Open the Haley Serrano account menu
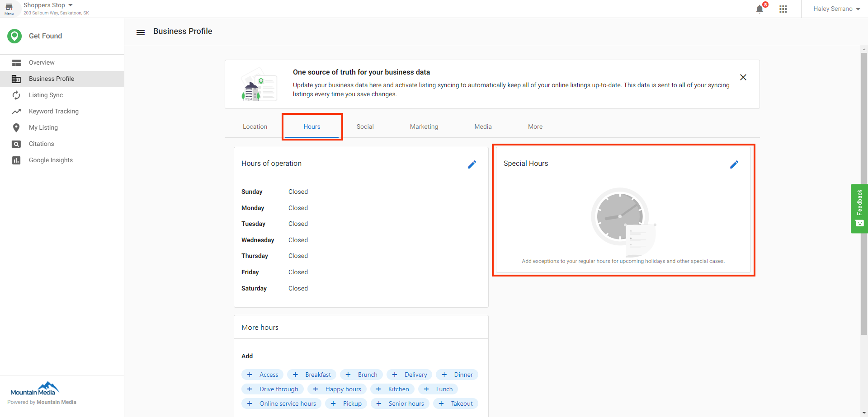The height and width of the screenshot is (417, 868). click(x=836, y=9)
